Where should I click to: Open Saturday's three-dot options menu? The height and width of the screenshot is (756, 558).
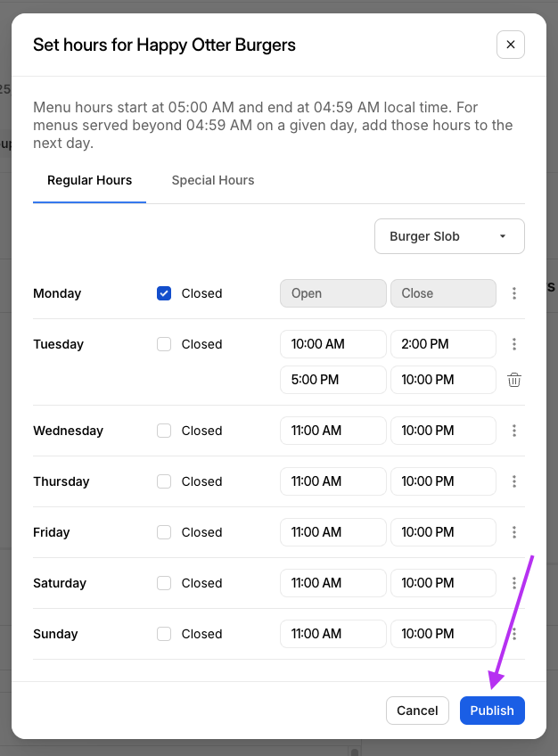[514, 583]
